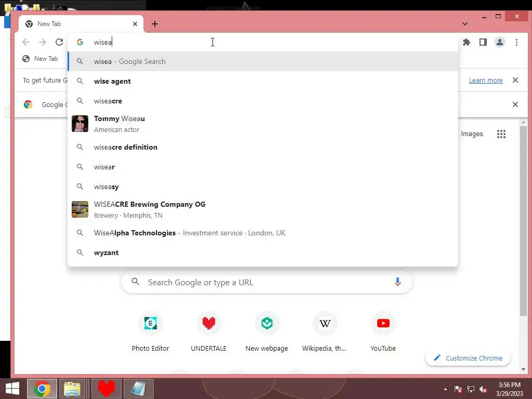Open the Action Center flag tray icon

pyautogui.click(x=458, y=389)
